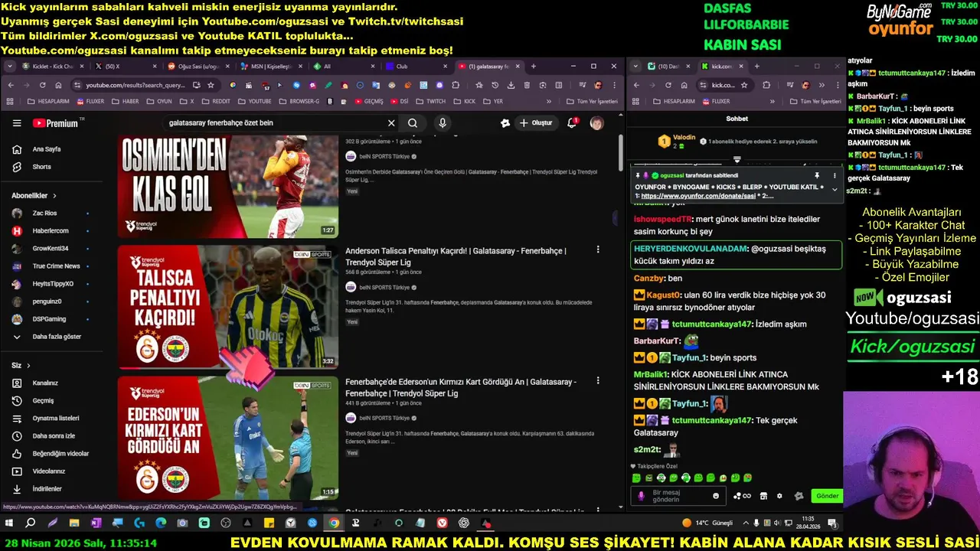Open taskbar clock showing 11:35
This screenshot has width=980, height=551.
808,523
